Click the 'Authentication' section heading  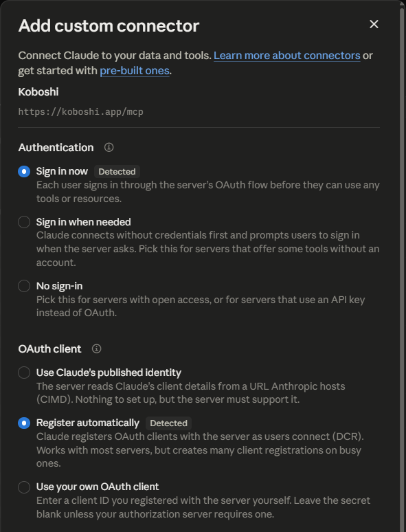[x=56, y=147]
